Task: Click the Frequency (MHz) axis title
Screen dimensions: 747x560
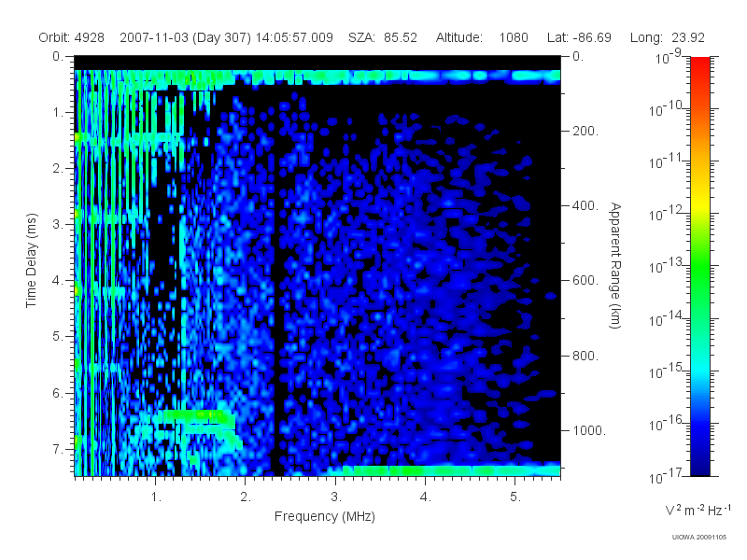Action: point(325,517)
